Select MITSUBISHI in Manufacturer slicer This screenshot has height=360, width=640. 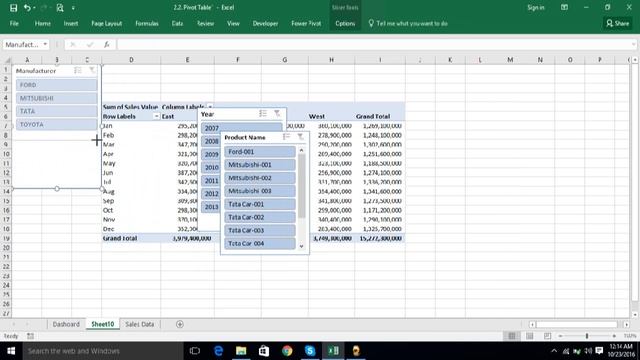(57, 98)
